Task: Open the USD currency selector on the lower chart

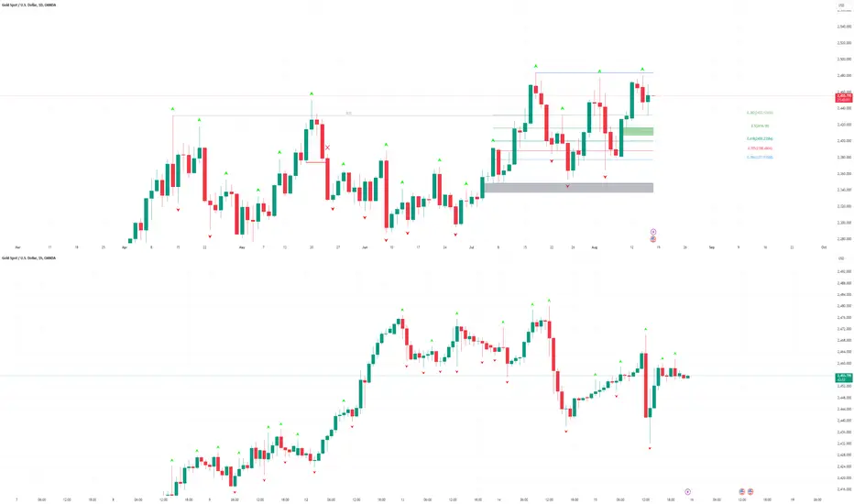Action: (840, 260)
